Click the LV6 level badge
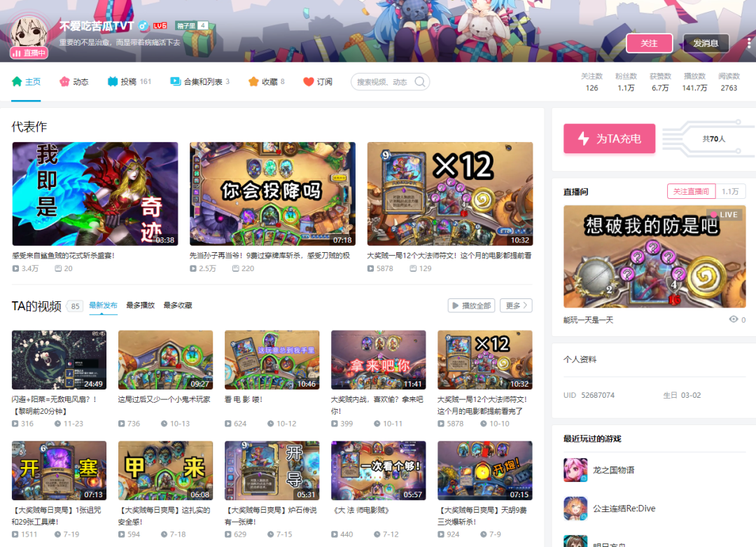 [x=160, y=26]
